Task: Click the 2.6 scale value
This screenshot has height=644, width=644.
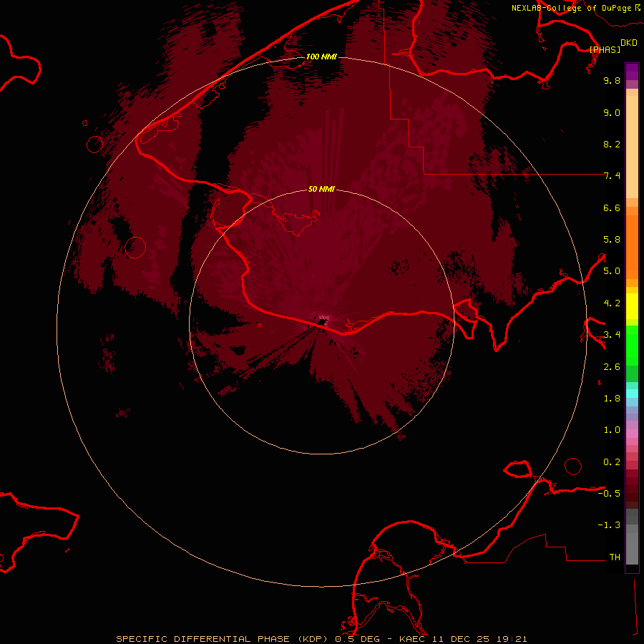Action: click(612, 367)
